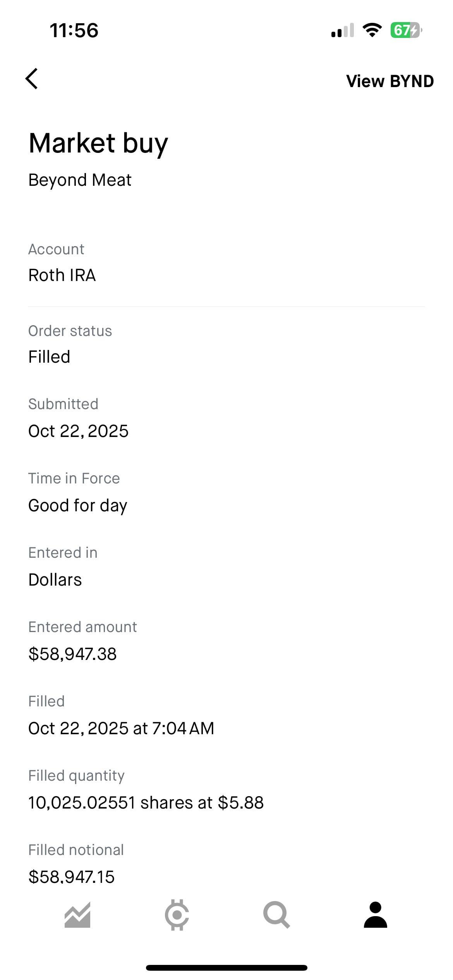Tap the Filled order status value
The image size is (453, 980).
click(49, 357)
